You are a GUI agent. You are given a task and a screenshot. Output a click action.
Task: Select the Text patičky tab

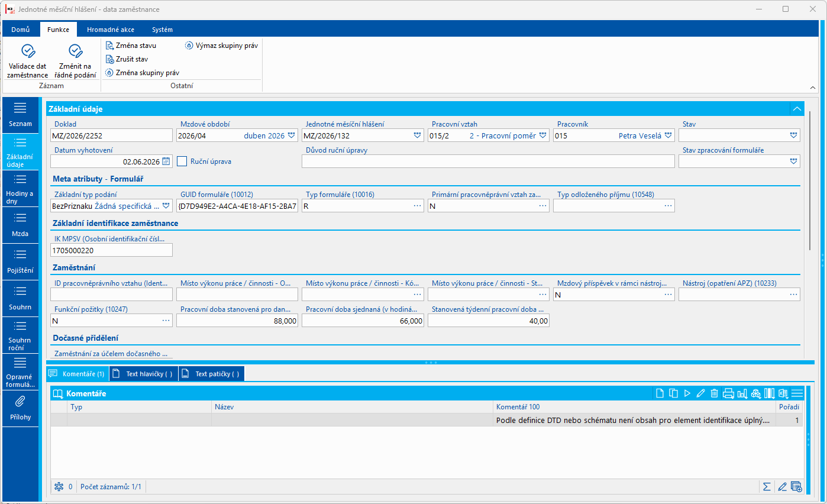click(x=212, y=374)
